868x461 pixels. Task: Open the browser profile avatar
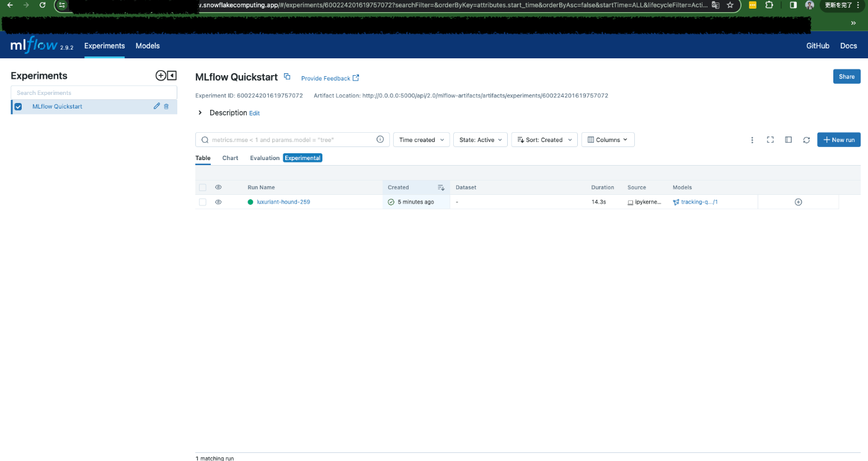810,5
